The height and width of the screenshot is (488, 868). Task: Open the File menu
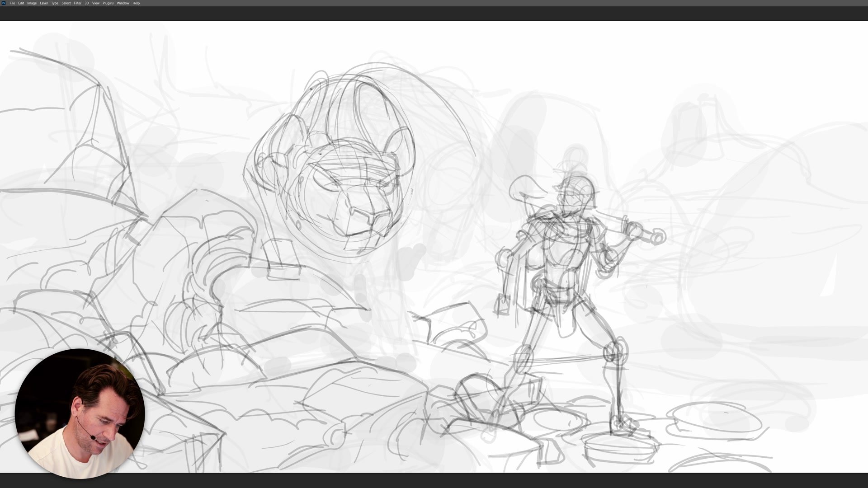[12, 3]
